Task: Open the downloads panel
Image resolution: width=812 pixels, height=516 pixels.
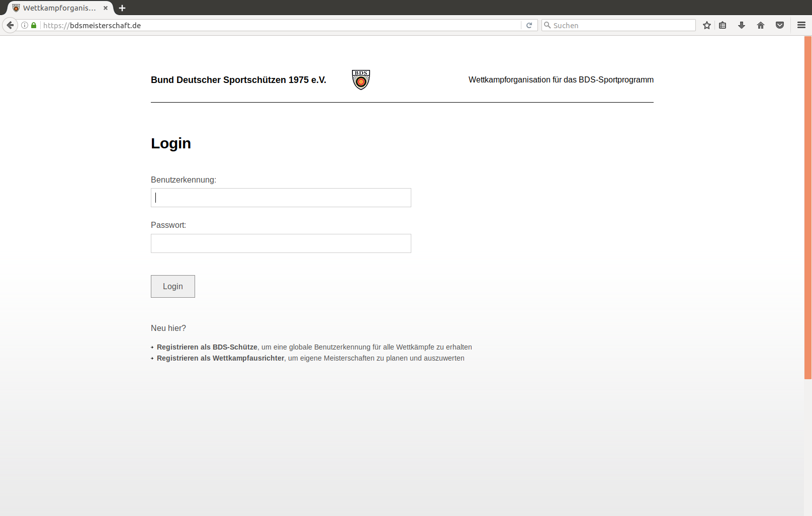Action: click(742, 25)
